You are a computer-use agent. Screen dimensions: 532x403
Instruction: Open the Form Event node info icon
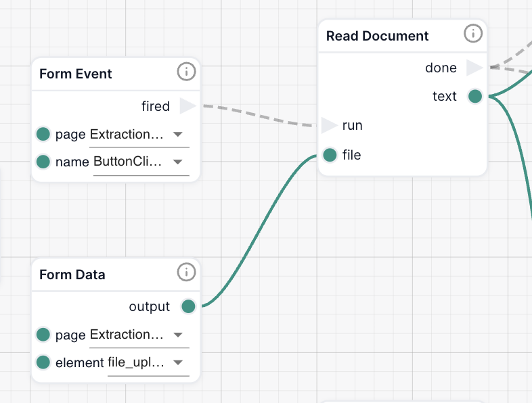[186, 72]
